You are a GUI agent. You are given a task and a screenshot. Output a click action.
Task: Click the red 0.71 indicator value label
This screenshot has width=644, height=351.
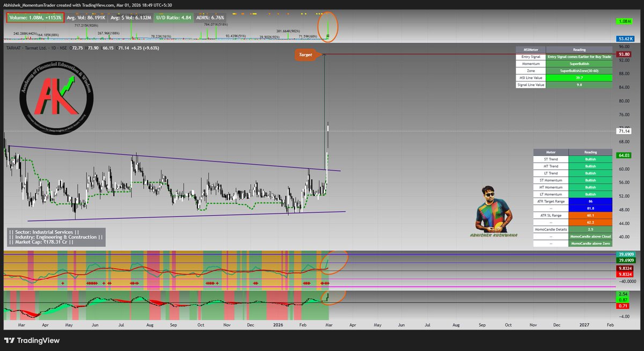pos(623,305)
